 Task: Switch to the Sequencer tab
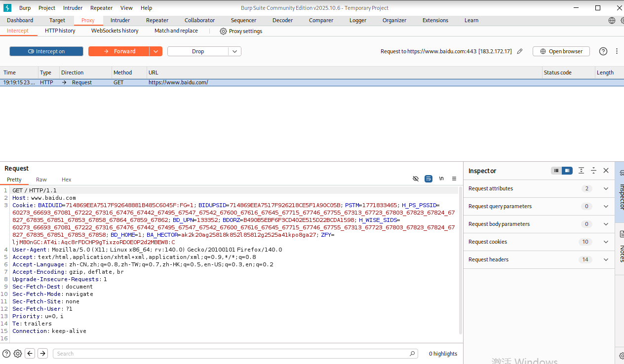pyautogui.click(x=243, y=20)
